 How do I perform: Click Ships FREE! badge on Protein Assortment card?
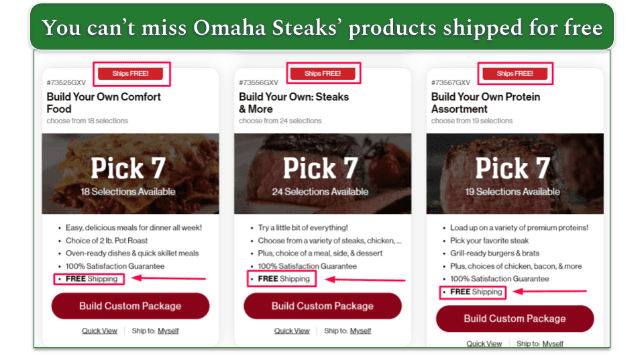click(515, 74)
